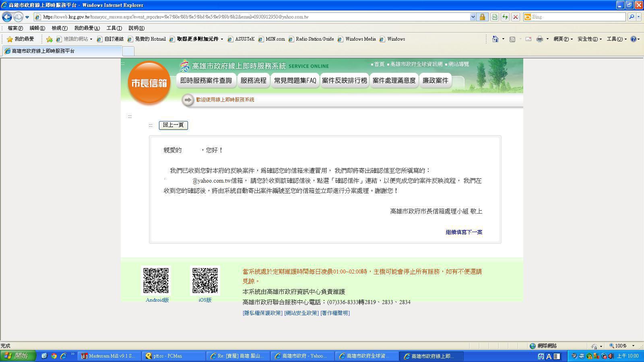Open the 工具(O) command menu
Screen dimensions: 644x362
pyautogui.click(x=617, y=39)
